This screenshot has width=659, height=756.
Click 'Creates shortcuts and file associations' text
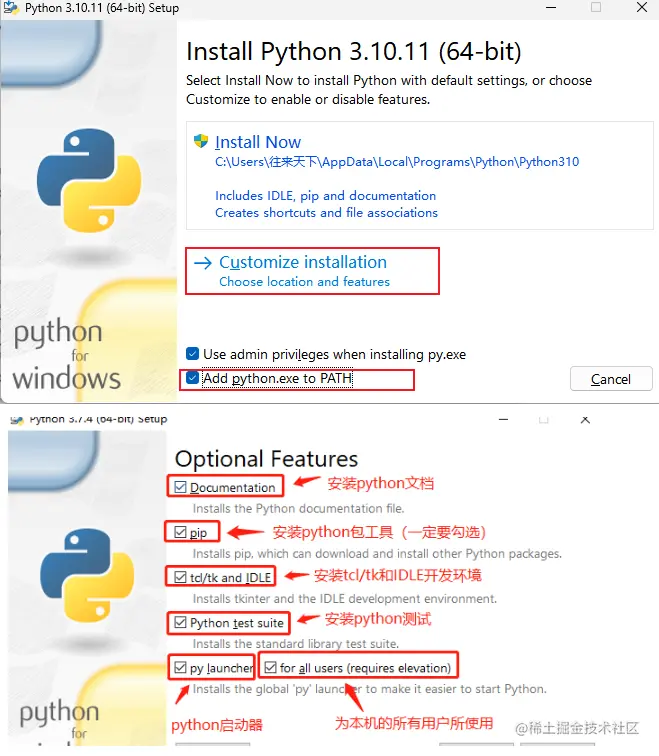pos(326,213)
